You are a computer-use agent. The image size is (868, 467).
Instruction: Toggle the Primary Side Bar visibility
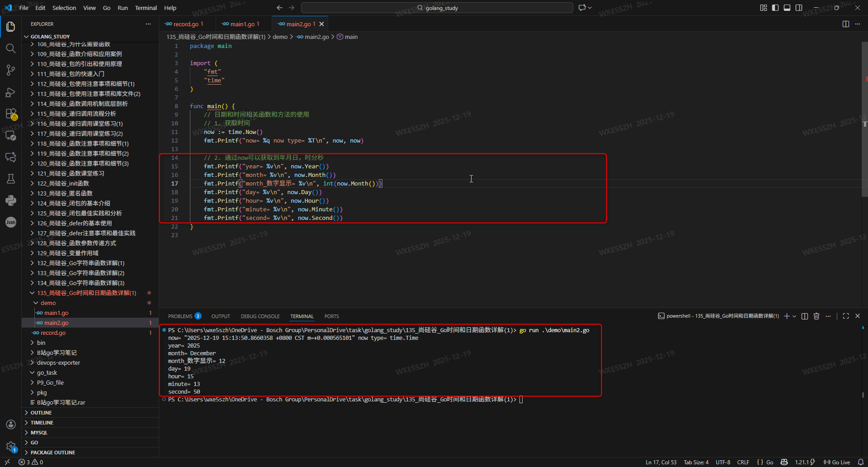tap(775, 8)
